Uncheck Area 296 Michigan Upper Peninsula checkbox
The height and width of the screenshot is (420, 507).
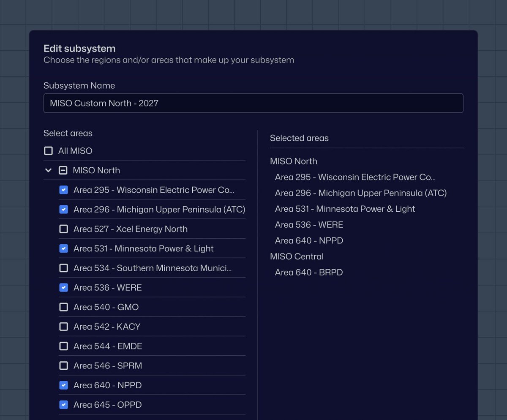(x=63, y=210)
